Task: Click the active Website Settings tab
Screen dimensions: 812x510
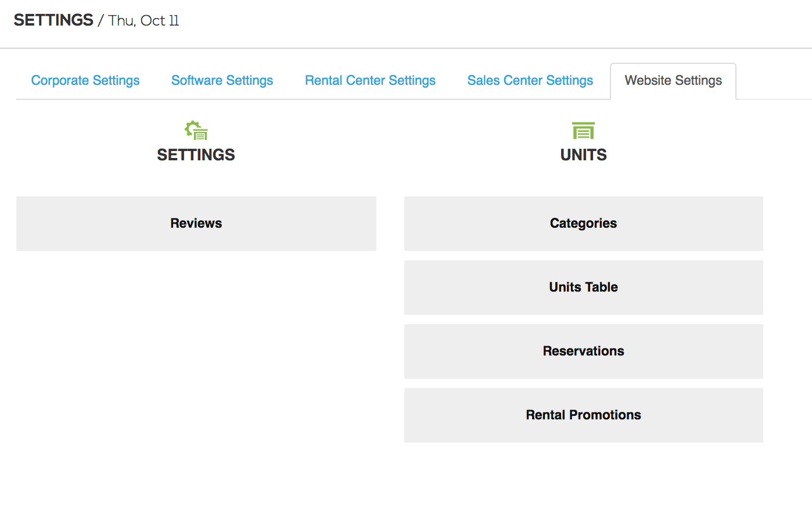Action: click(x=673, y=81)
